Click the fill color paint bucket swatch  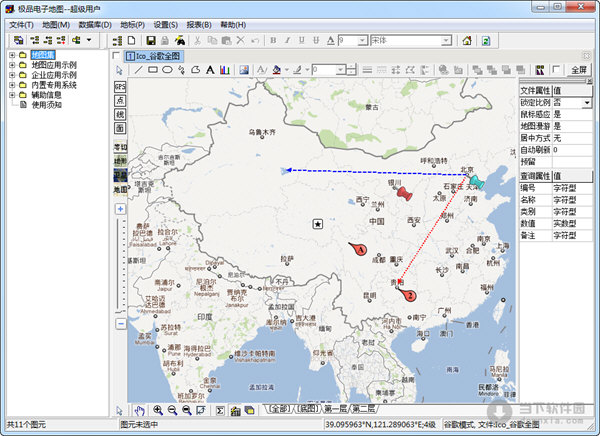coord(277,70)
